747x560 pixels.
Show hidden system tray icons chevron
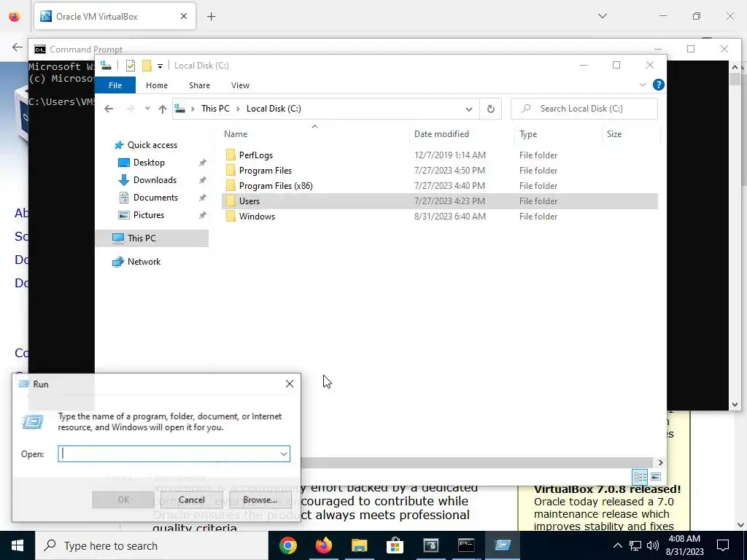(617, 545)
